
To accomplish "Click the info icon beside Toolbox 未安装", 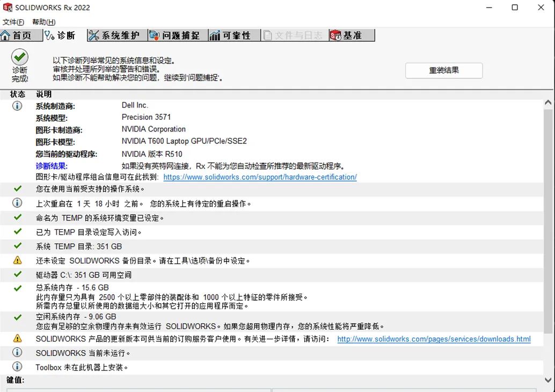I will pos(17,367).
